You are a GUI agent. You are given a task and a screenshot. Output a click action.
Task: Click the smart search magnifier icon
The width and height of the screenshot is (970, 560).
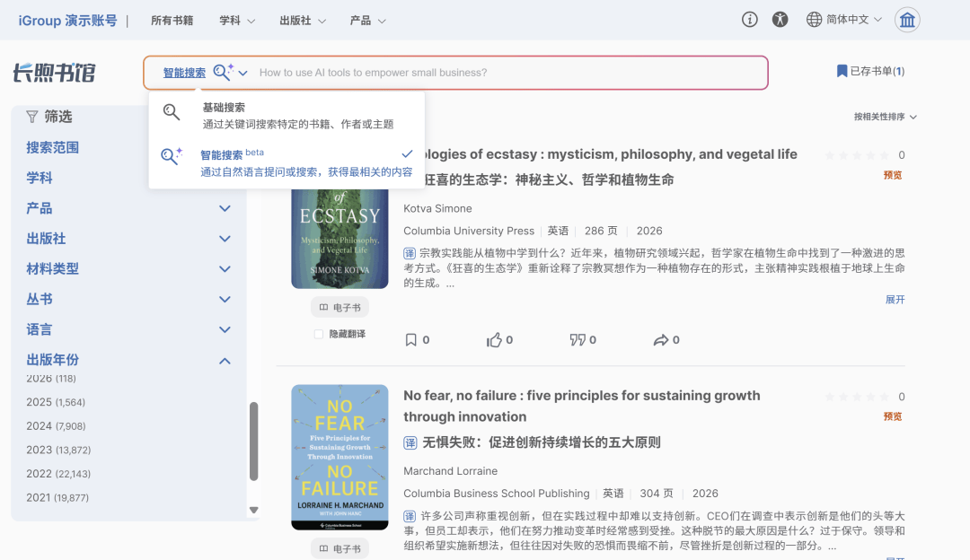[x=223, y=72]
